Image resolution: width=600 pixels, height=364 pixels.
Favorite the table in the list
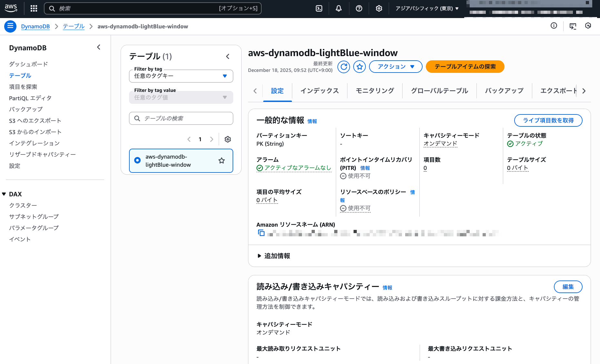point(222,161)
